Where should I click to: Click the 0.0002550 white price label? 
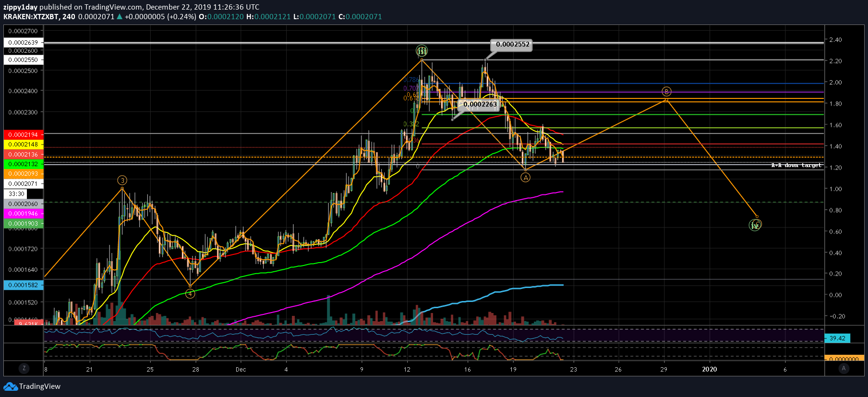pyautogui.click(x=23, y=60)
